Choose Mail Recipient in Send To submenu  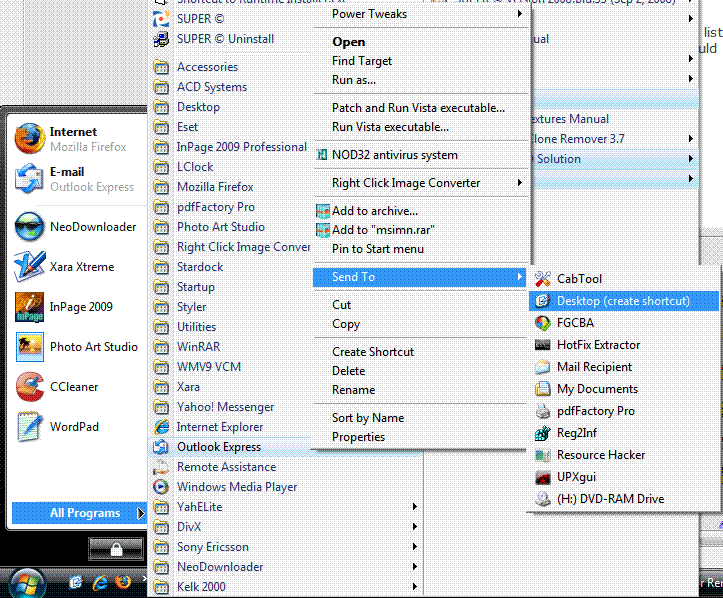tap(594, 367)
